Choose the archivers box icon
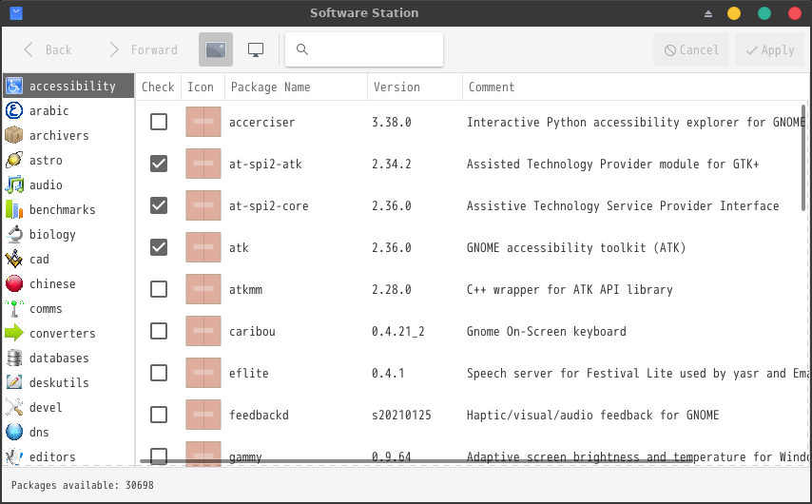 [x=14, y=135]
